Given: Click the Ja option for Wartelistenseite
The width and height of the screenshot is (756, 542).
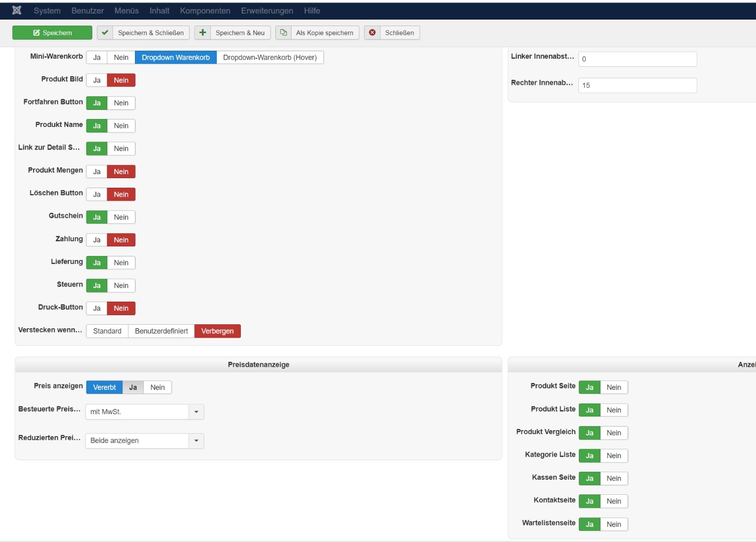Looking at the screenshot, I should [589, 524].
